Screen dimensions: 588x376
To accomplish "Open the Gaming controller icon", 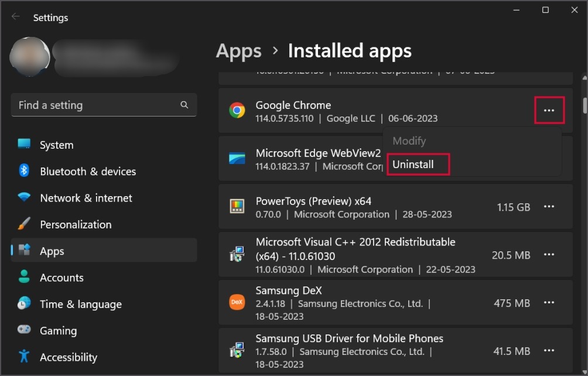I will [x=24, y=330].
